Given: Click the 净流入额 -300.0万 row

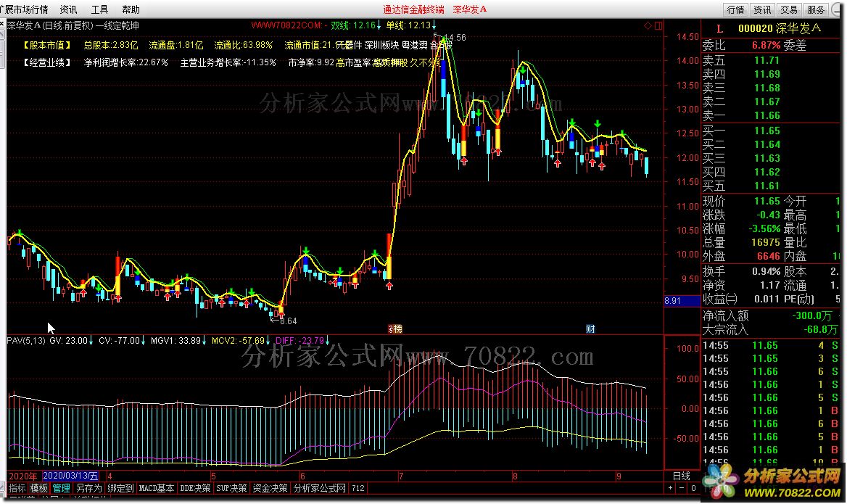Looking at the screenshot, I should point(771,315).
